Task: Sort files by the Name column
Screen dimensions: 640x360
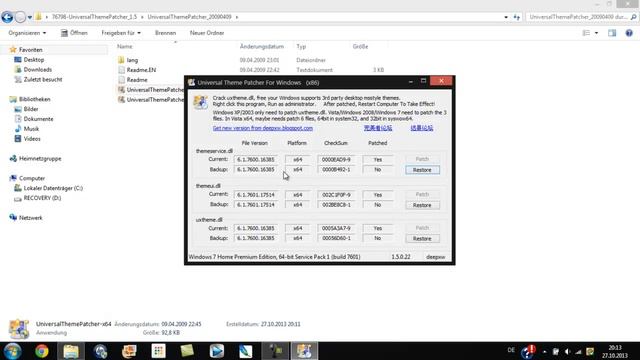Action: click(124, 47)
